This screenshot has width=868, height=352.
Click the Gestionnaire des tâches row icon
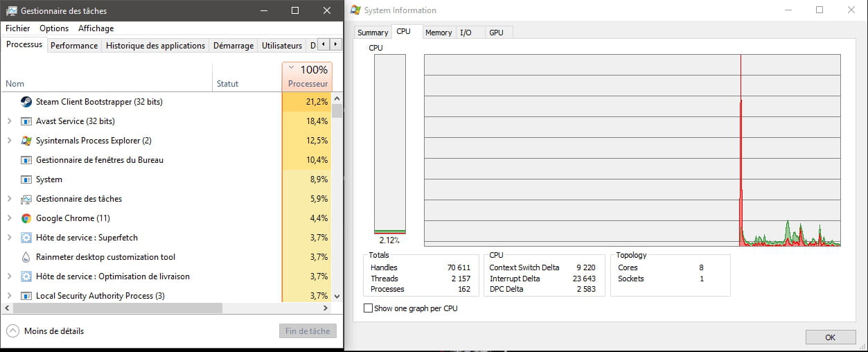26,199
